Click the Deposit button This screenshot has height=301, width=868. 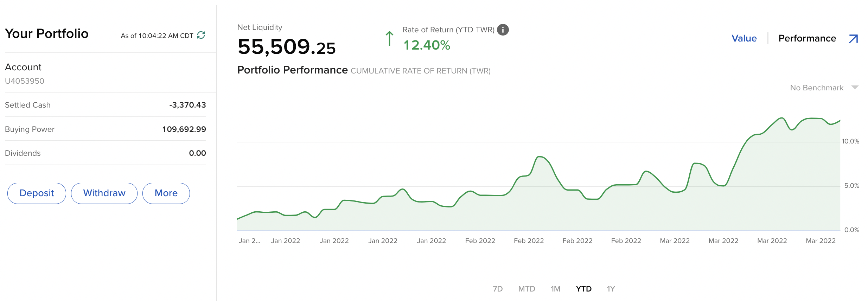(37, 193)
